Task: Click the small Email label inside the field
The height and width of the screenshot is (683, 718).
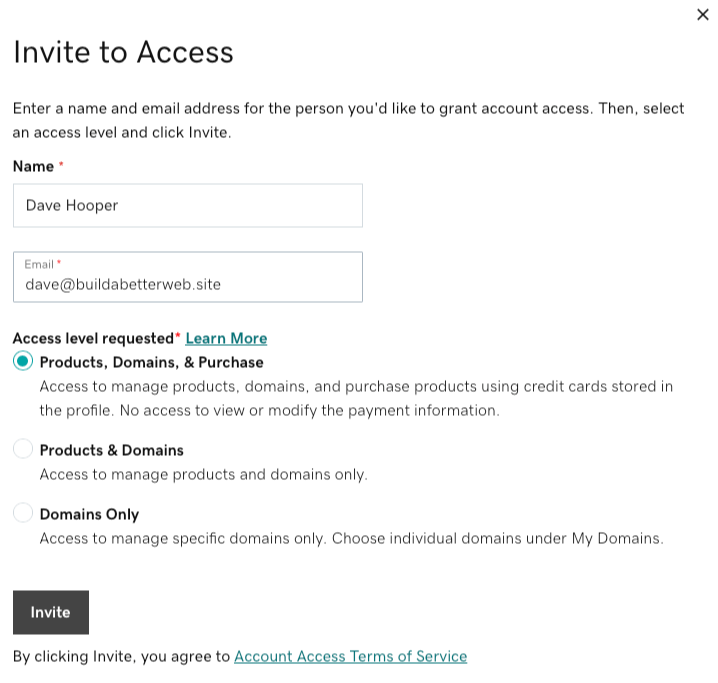Action: (x=39, y=264)
